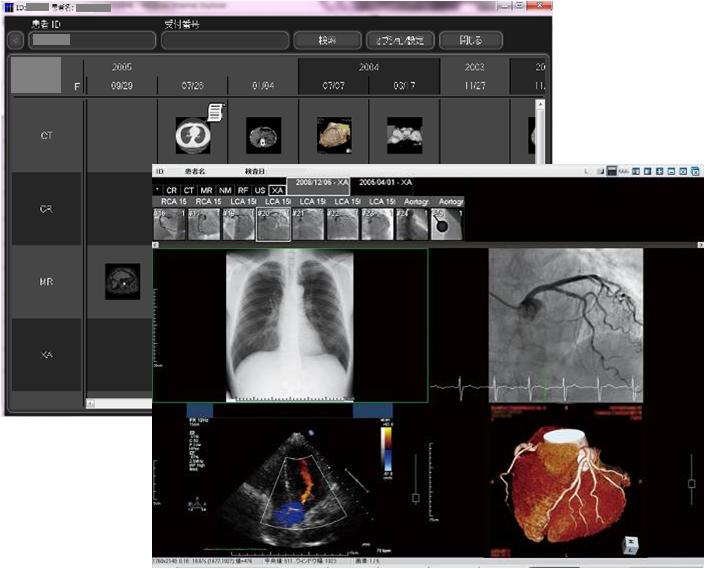Click the 閉じる close button
705x569 pixels.
pos(470,41)
